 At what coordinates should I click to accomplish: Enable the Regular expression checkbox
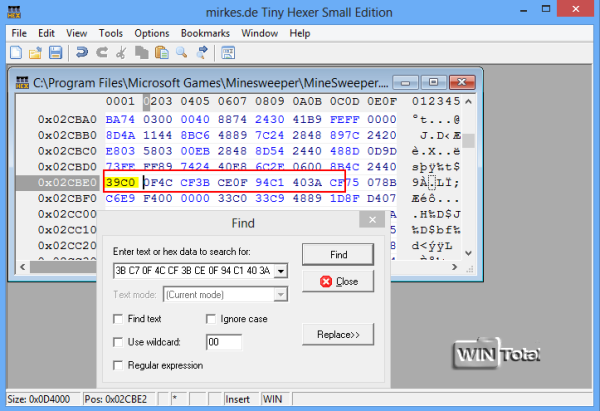tap(118, 365)
